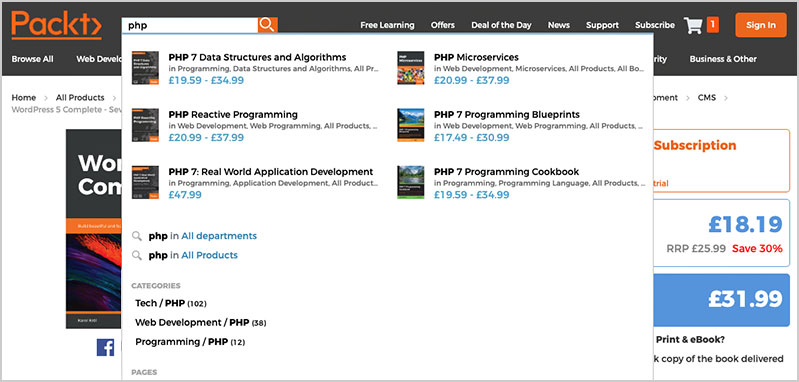Click the cart item count badge
799x382 pixels.
[x=713, y=24]
